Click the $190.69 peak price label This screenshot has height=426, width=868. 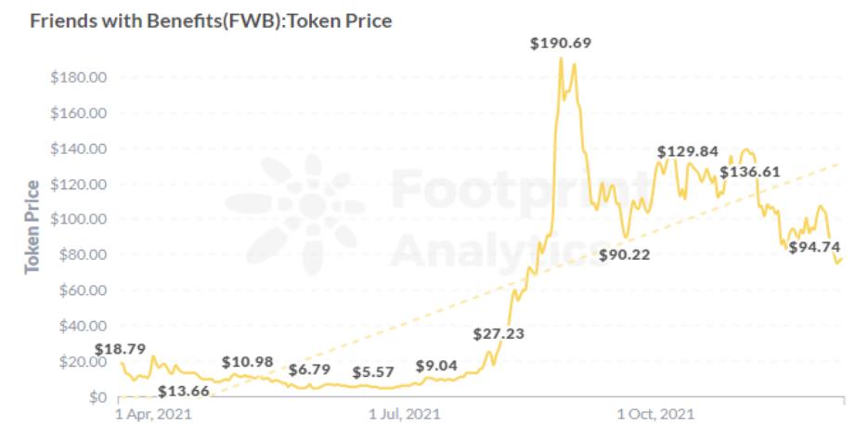[561, 43]
